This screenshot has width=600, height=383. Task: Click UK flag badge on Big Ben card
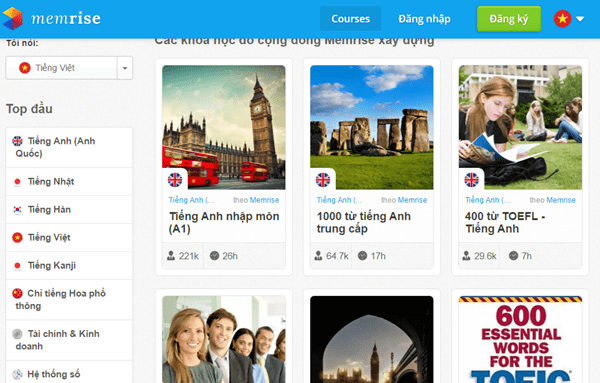pos(175,179)
